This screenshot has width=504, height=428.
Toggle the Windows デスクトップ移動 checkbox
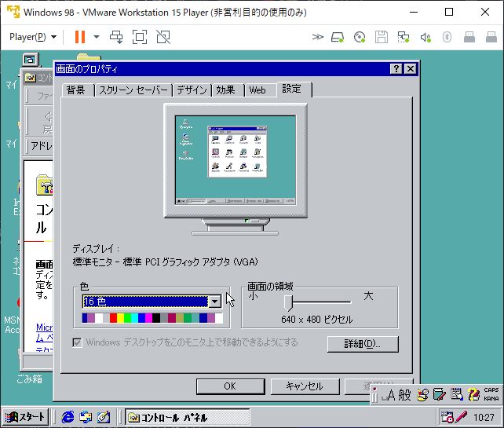tap(77, 342)
